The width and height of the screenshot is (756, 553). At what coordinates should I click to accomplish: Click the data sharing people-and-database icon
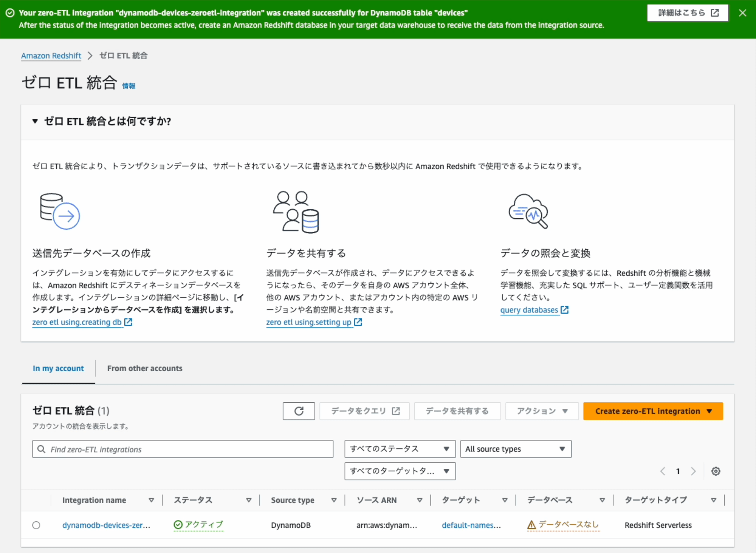click(x=296, y=212)
